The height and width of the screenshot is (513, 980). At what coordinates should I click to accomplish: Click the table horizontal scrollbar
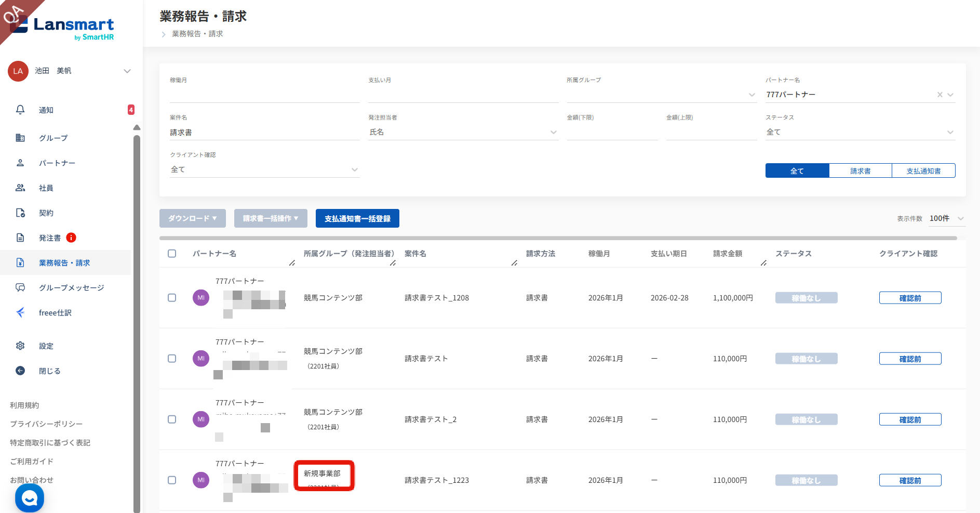[x=558, y=238]
